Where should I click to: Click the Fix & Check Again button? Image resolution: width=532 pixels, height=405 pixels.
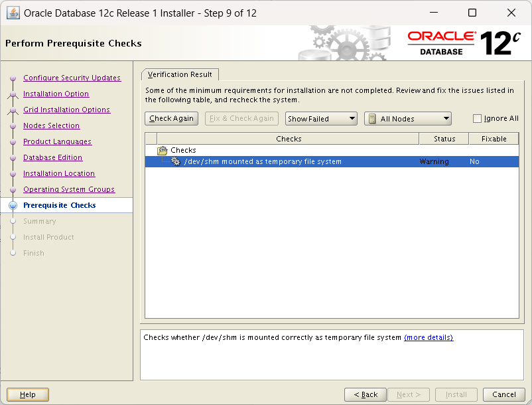[241, 118]
